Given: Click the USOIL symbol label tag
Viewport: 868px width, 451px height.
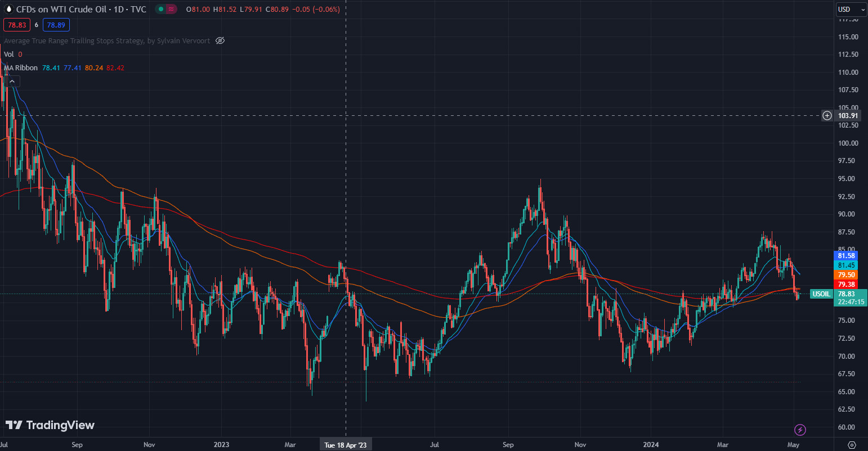Looking at the screenshot, I should (x=821, y=294).
